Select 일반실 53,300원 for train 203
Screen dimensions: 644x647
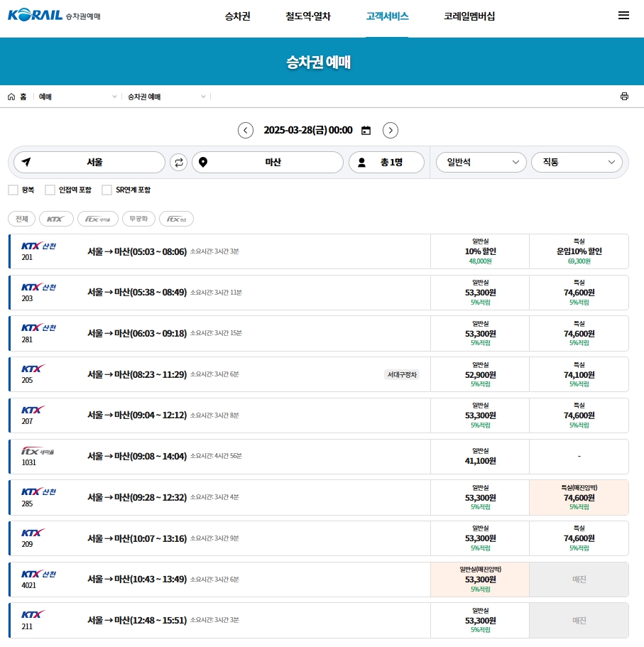coord(480,293)
